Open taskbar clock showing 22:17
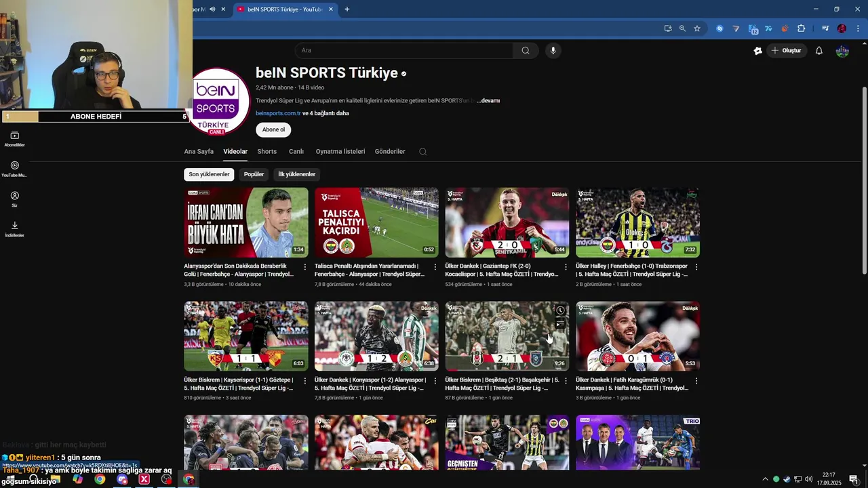The image size is (868, 488). click(829, 479)
